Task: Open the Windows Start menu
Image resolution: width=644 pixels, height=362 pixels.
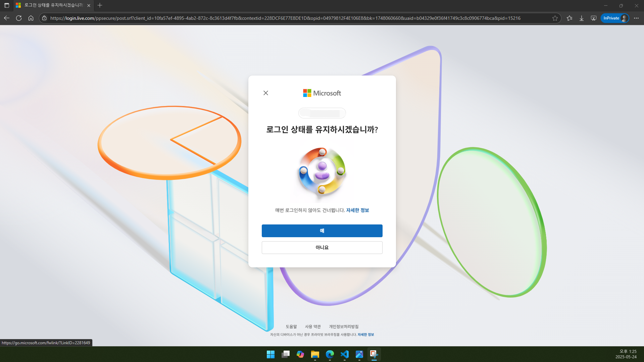Action: point(270,354)
